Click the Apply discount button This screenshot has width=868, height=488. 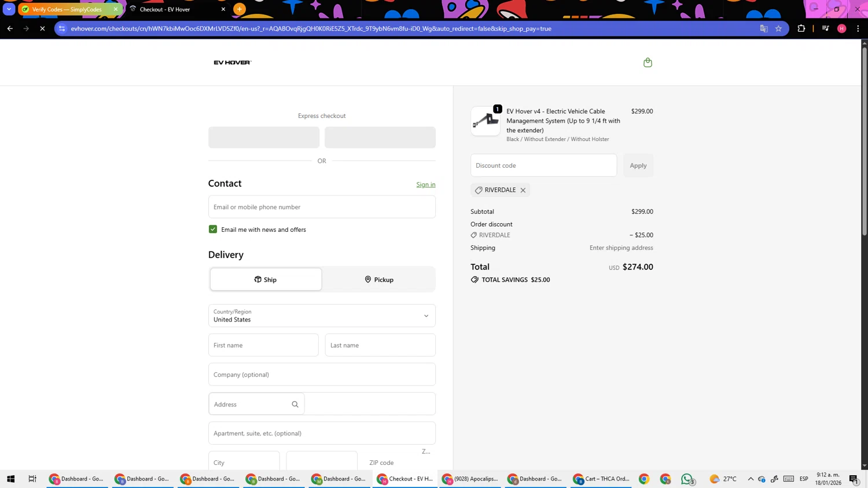(638, 165)
